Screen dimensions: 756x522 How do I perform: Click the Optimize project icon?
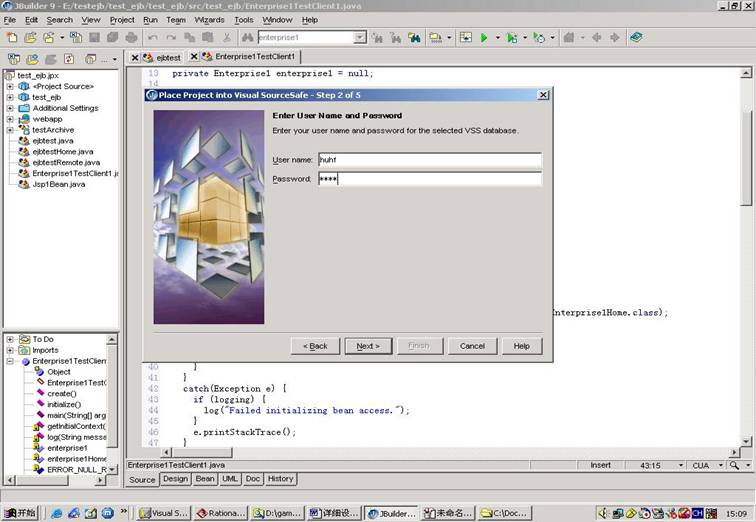(x=539, y=38)
